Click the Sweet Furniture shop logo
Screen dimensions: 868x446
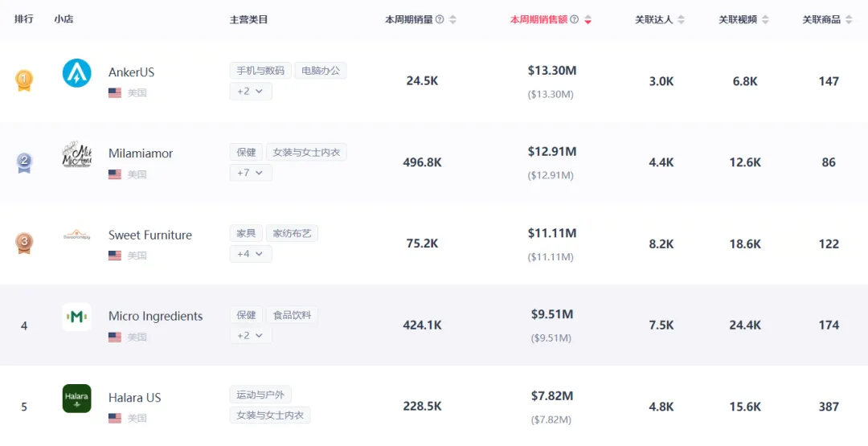[77, 235]
